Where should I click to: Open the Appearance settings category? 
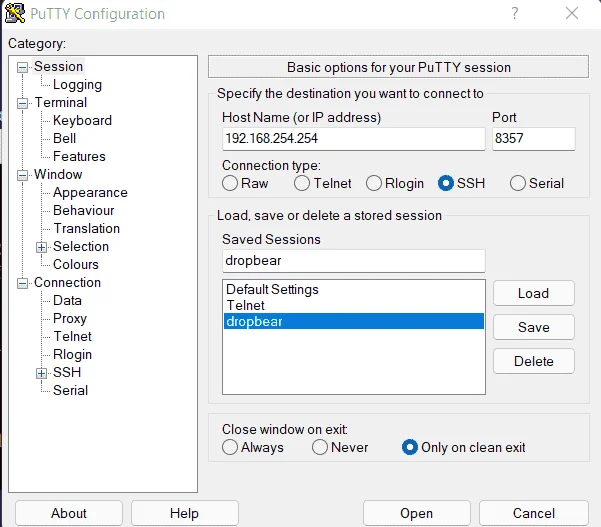(x=90, y=192)
